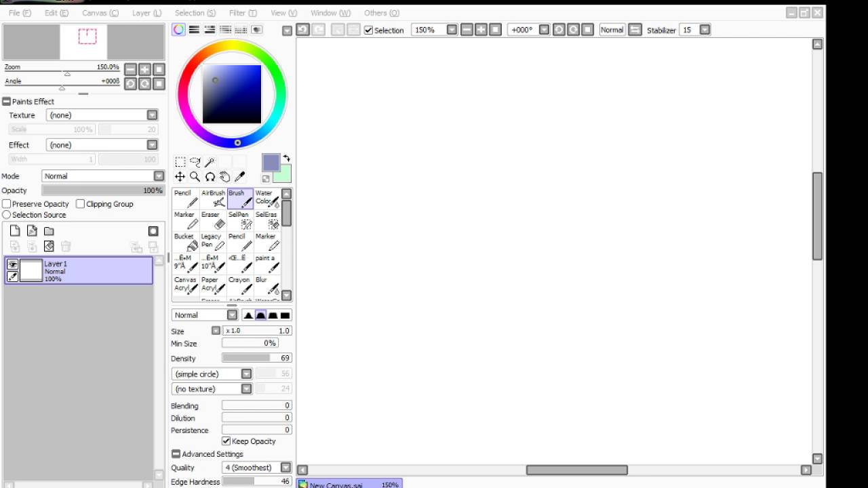Activate the move tool

[x=180, y=177]
